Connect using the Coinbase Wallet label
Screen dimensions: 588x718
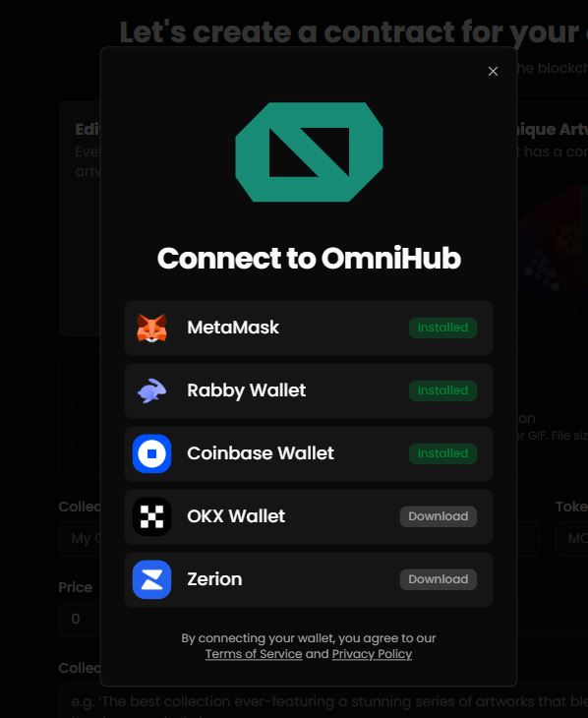click(261, 453)
